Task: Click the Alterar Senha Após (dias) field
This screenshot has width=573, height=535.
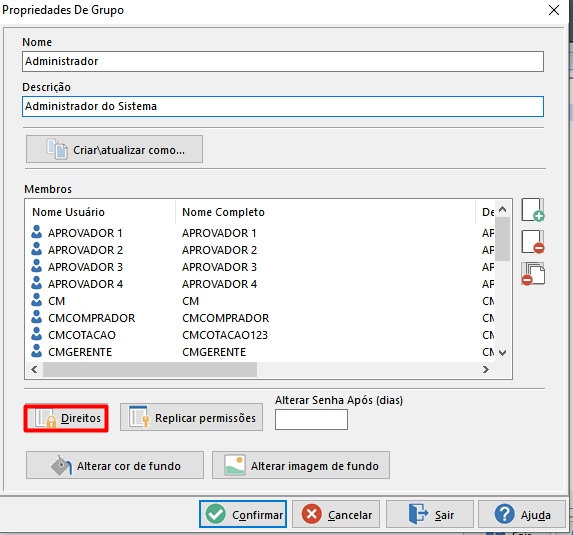Action: click(x=311, y=419)
